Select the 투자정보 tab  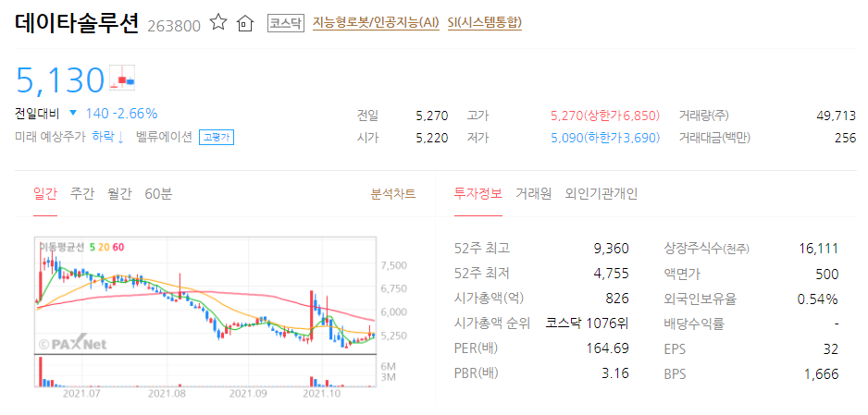click(x=477, y=194)
